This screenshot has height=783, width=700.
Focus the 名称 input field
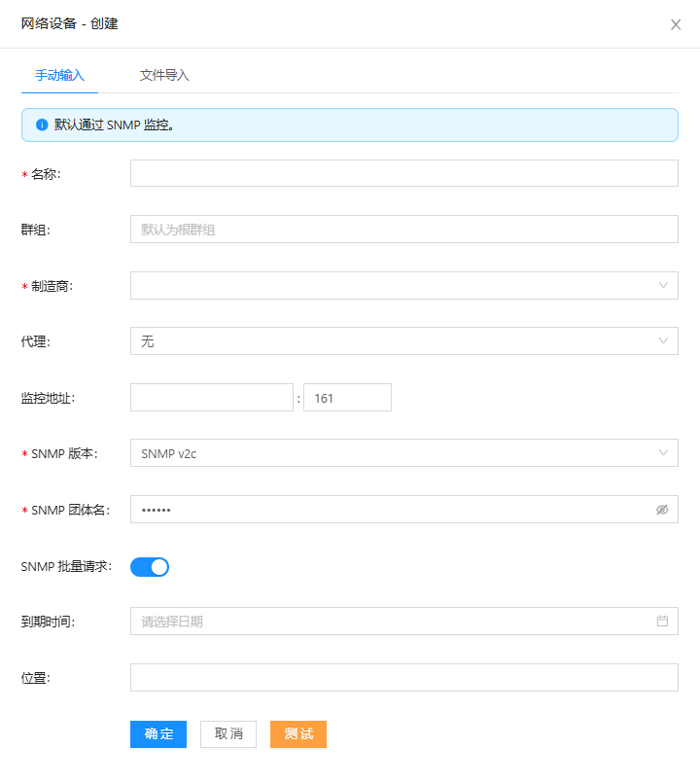click(x=403, y=173)
